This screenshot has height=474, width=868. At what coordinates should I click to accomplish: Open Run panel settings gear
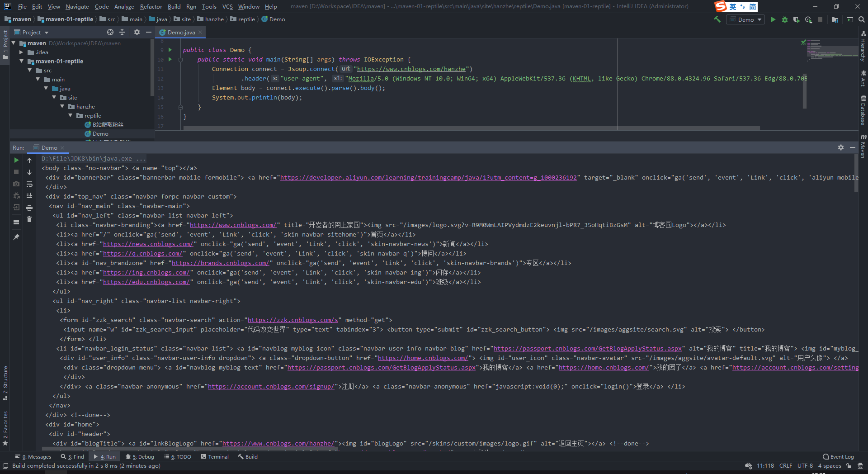point(841,147)
